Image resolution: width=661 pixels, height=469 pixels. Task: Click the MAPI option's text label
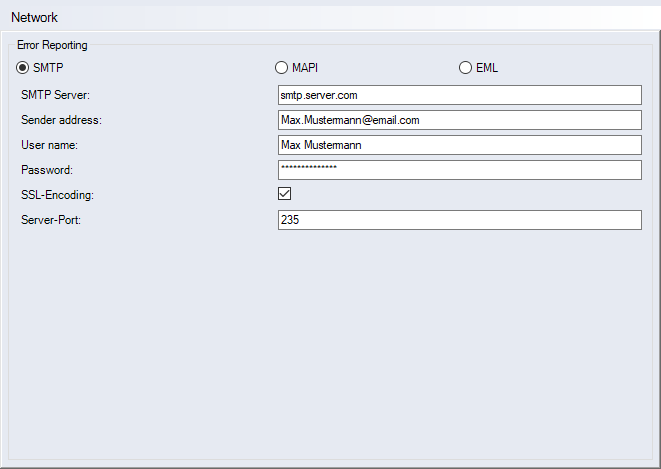[304, 68]
